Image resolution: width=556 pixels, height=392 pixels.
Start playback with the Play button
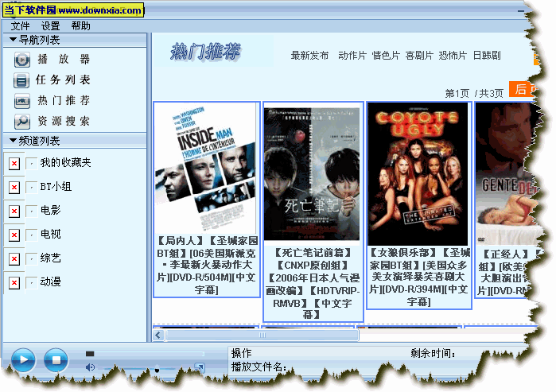[x=23, y=359]
